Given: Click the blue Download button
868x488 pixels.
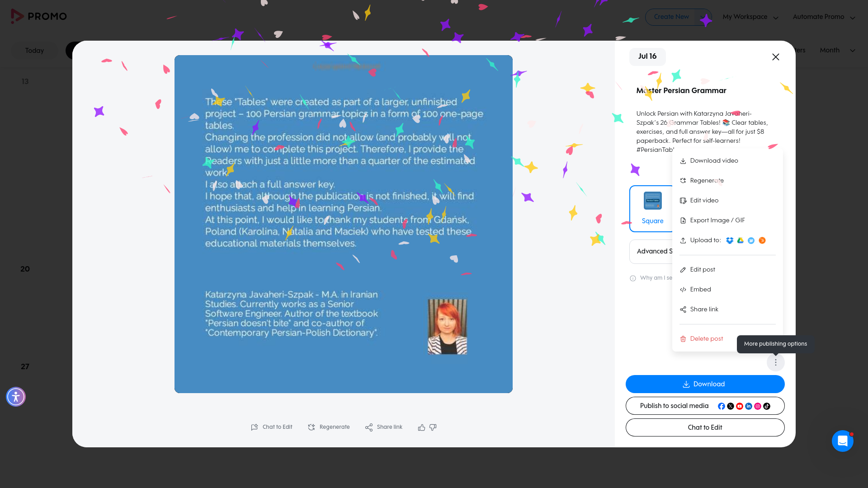Looking at the screenshot, I should click(705, 384).
